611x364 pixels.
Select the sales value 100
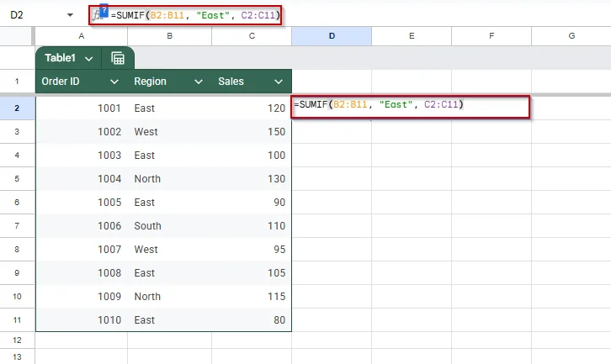point(252,156)
